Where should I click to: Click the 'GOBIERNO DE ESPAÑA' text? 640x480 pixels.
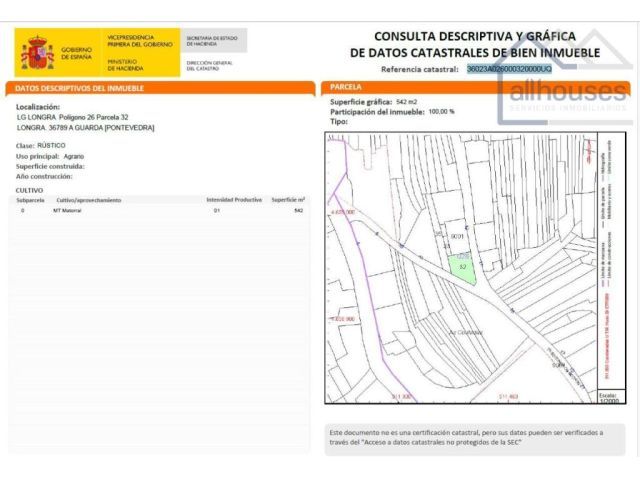tap(76, 53)
